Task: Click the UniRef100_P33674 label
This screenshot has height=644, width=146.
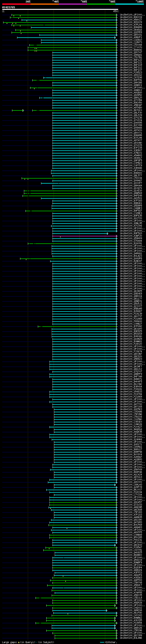Action: pyautogui.click(x=131, y=352)
